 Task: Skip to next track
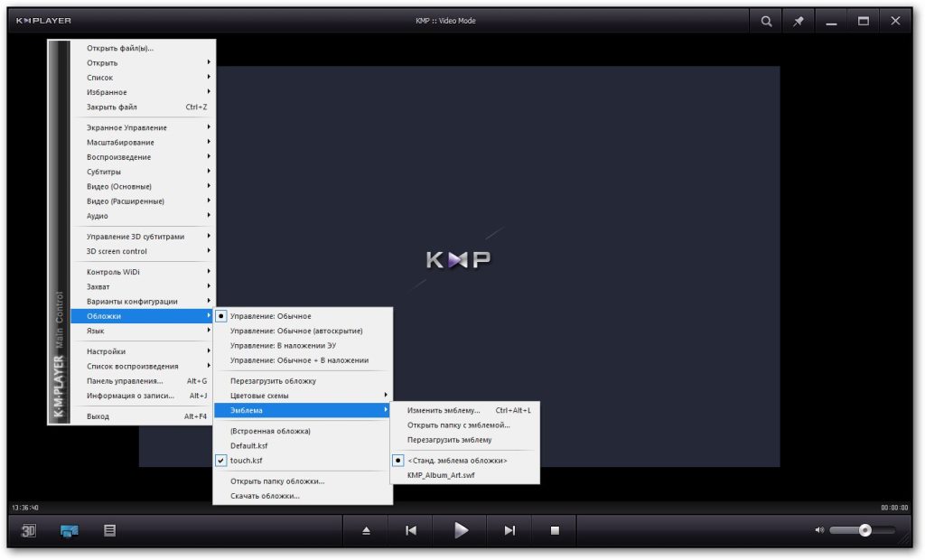(x=509, y=531)
